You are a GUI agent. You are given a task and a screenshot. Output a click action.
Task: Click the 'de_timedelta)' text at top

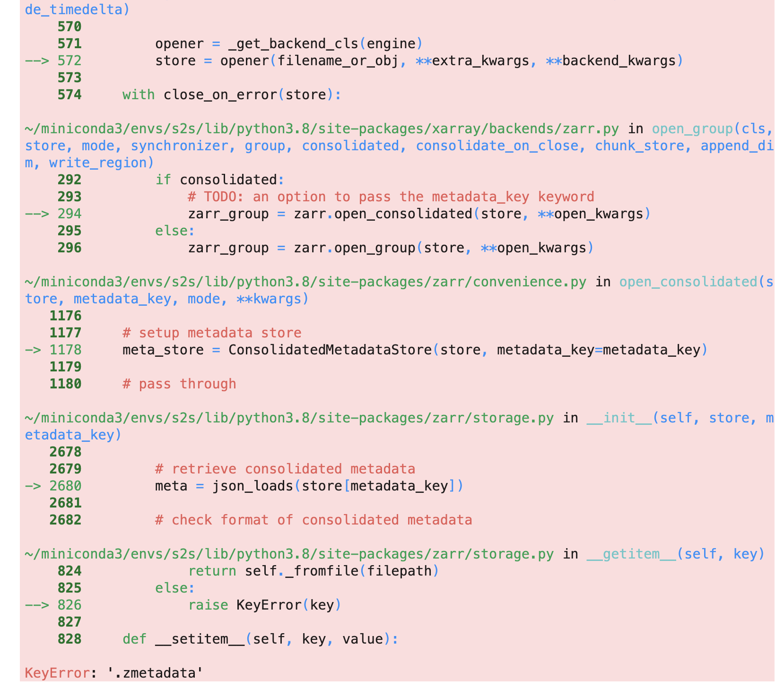coord(77,9)
